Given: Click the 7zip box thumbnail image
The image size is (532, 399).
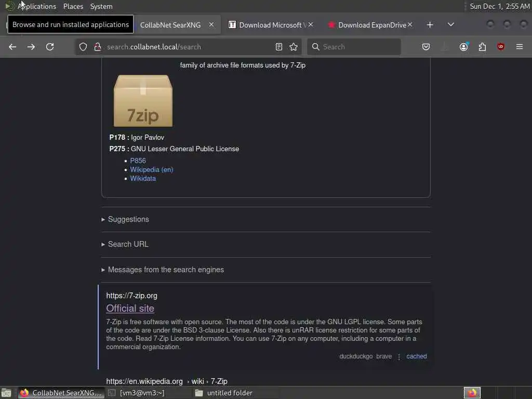Looking at the screenshot, I should (143, 101).
